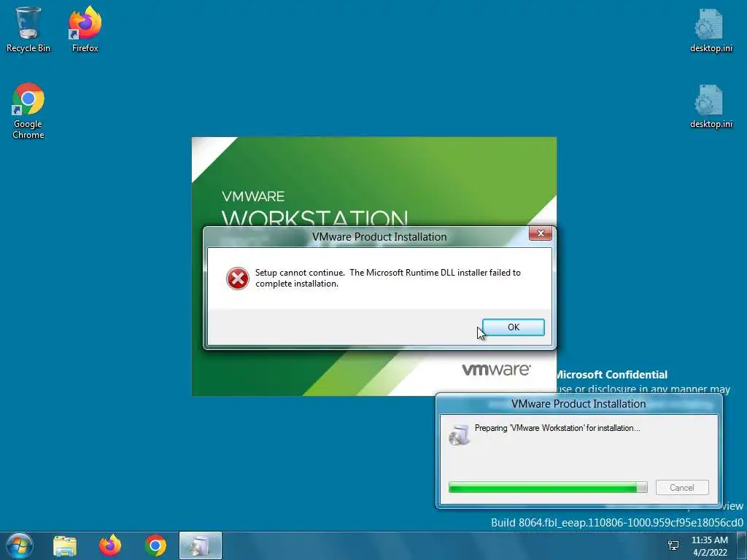Image resolution: width=747 pixels, height=560 pixels.
Task: Launch Google Chrome from the taskbar
Action: (155, 545)
